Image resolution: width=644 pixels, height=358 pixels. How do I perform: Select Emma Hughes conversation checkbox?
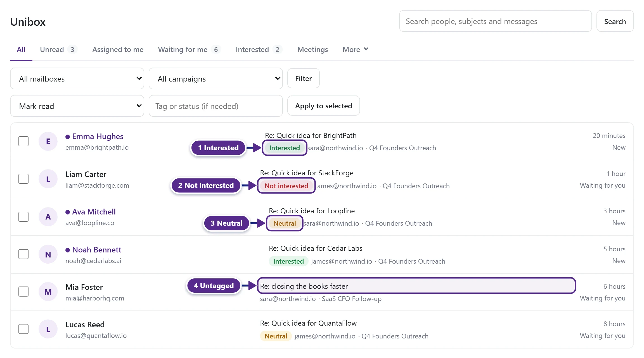pos(23,141)
